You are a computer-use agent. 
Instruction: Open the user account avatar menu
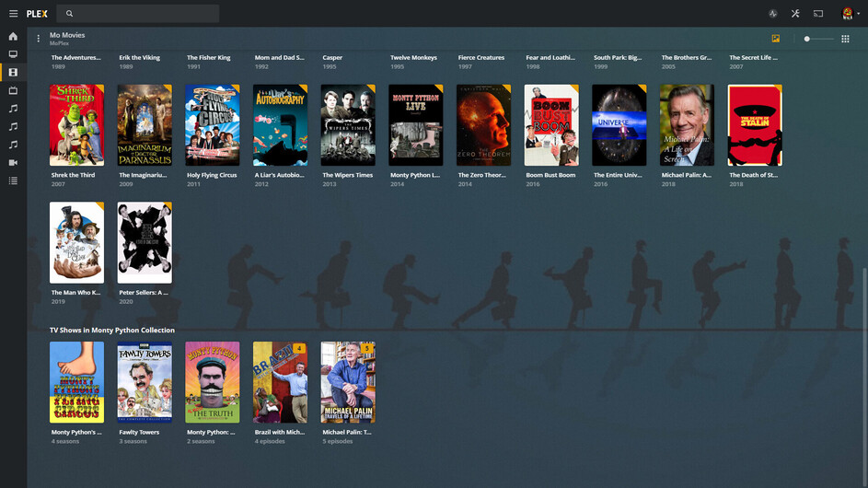[x=850, y=13]
